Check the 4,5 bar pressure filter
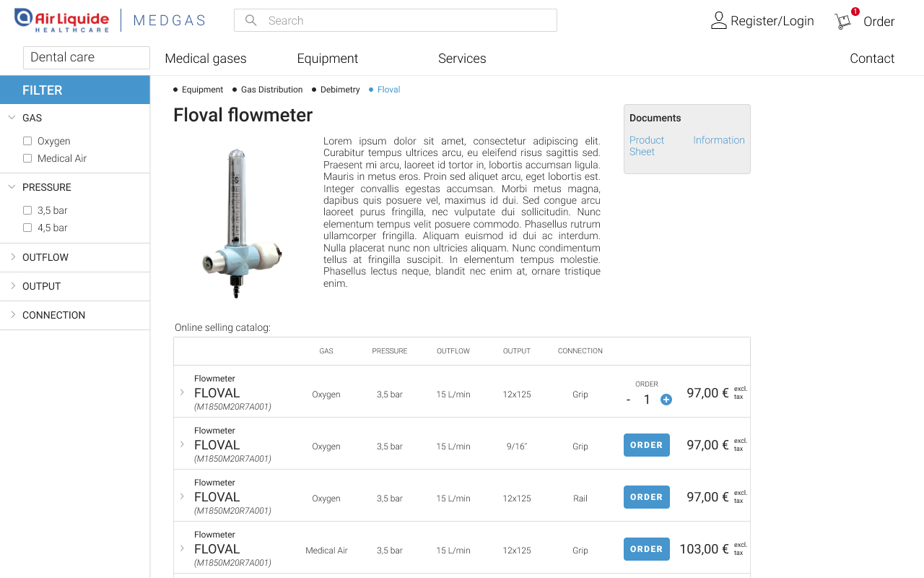 coord(27,228)
